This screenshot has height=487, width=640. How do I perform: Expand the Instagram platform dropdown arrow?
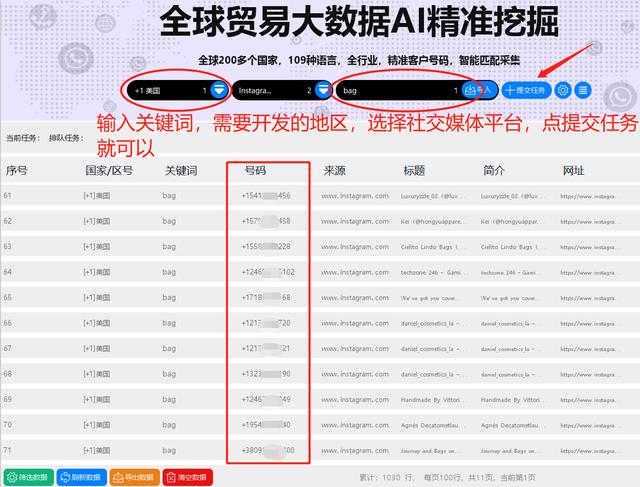tap(322, 90)
